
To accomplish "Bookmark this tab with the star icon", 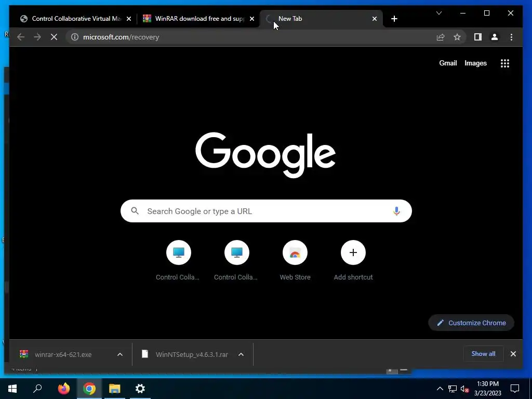I will (457, 37).
